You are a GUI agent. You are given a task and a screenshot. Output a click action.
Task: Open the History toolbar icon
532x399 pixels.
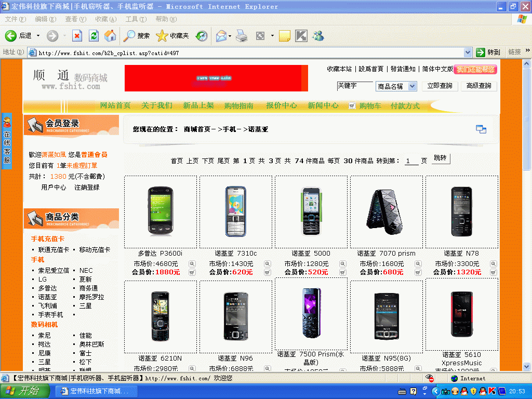[202, 36]
